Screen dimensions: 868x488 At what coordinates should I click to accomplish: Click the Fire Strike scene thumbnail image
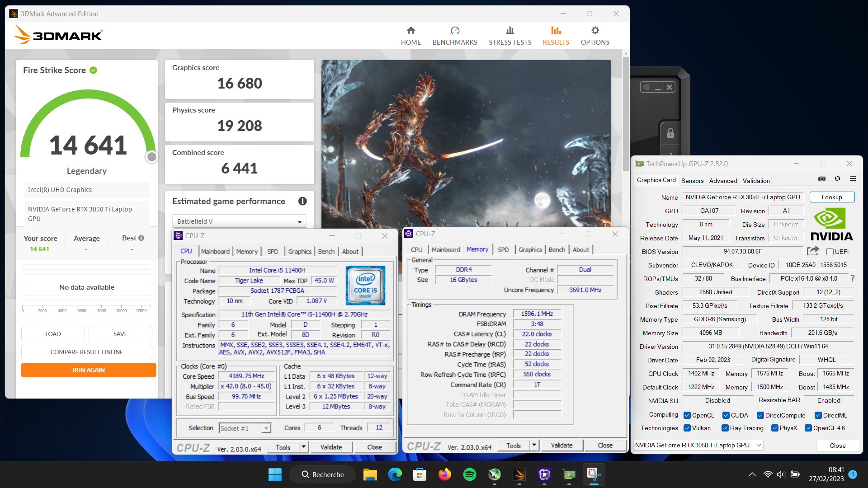pos(466,144)
